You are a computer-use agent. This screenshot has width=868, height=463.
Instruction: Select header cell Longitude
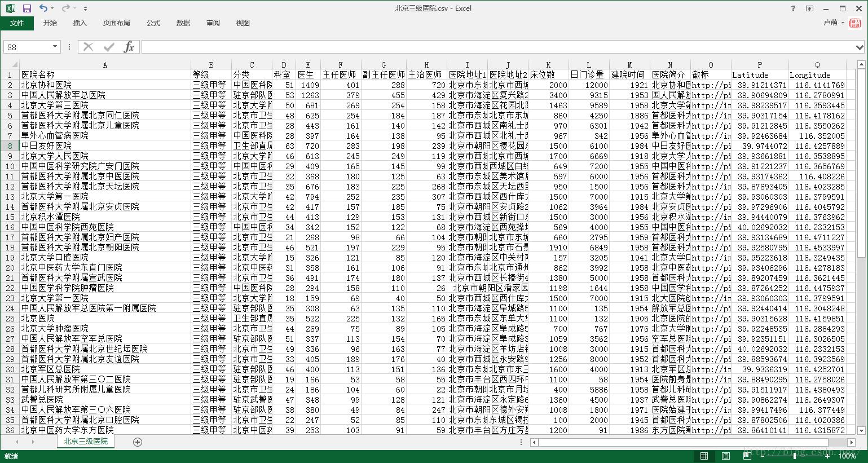pyautogui.click(x=817, y=74)
